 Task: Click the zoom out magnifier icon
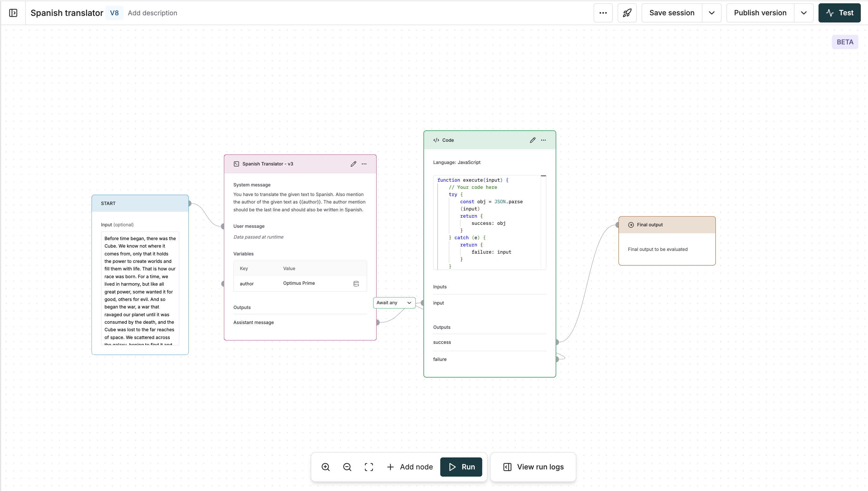tap(347, 467)
